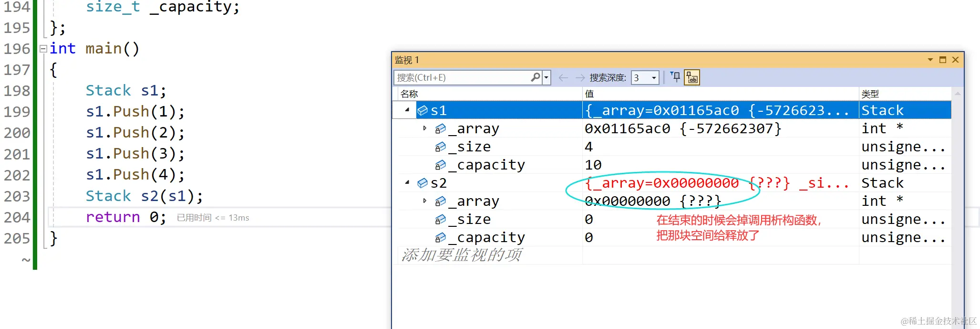This screenshot has width=980, height=329.
Task: Click the find next right arrow
Action: 580,77
